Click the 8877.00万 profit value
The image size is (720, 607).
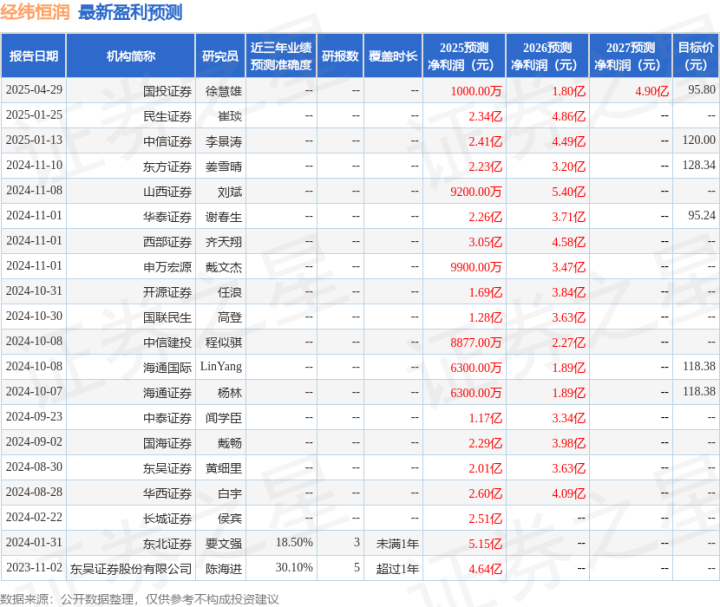pyautogui.click(x=476, y=343)
